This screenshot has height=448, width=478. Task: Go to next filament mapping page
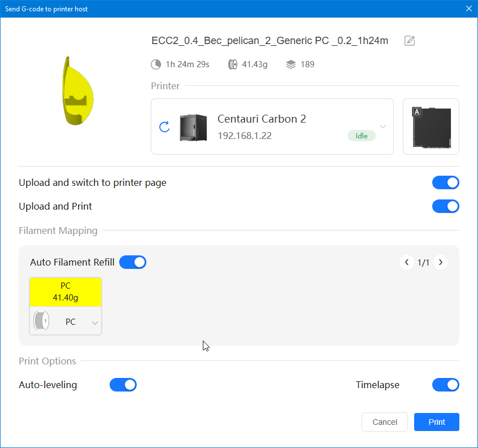tap(441, 262)
